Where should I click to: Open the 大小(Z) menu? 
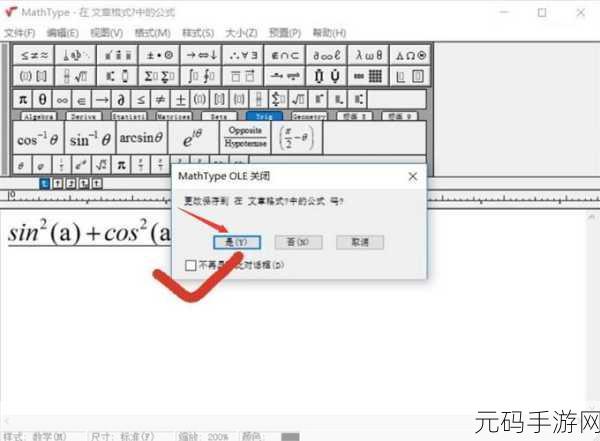[241, 33]
